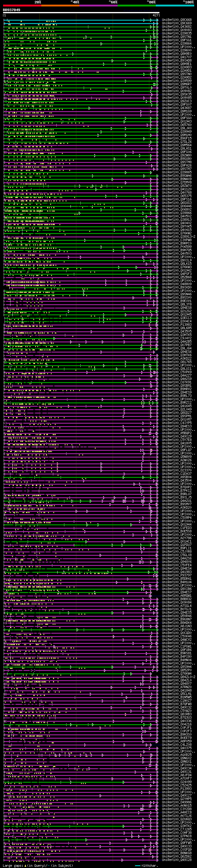Open hit UniRef100_Q94ES6
The height and width of the screenshot is (868, 197).
tap(176, 352)
